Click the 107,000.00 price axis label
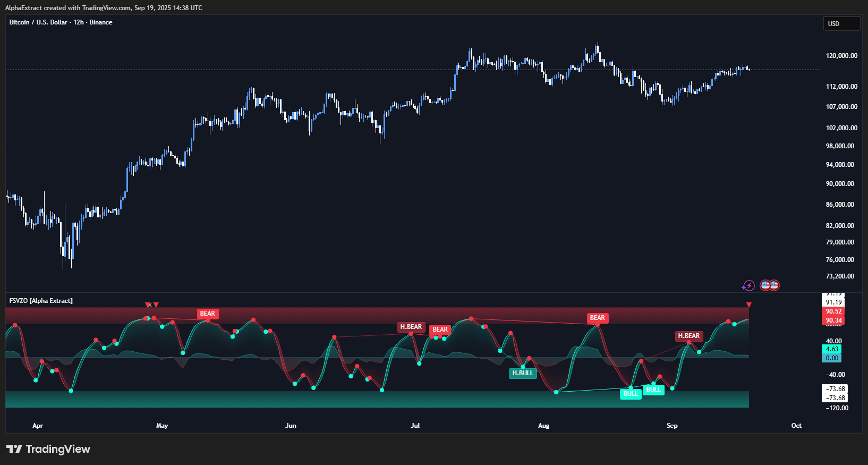The width and height of the screenshot is (868, 465). (x=841, y=107)
